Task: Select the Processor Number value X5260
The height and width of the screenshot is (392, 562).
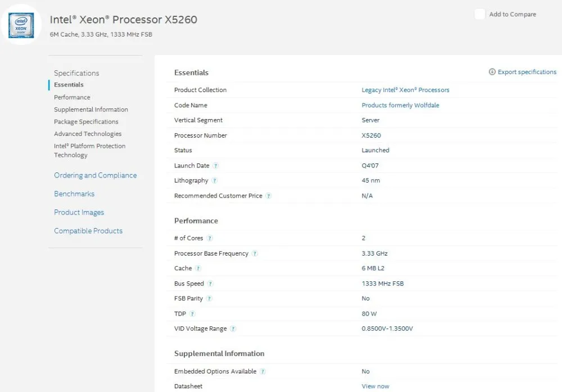Action: pos(371,135)
